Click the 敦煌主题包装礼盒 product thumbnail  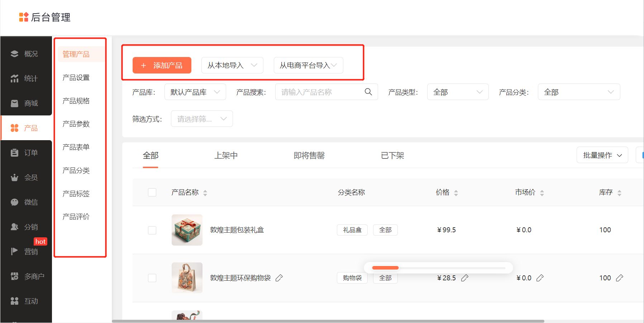187,230
